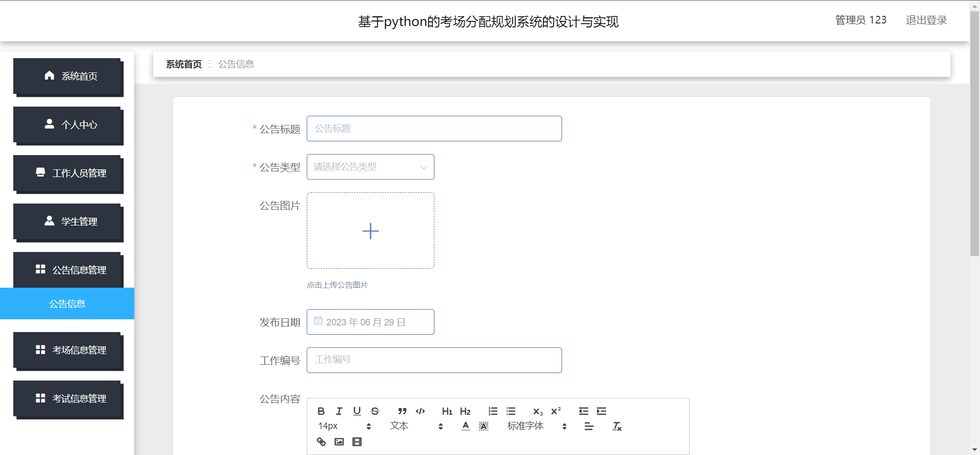Open the 请选择公告类型 dropdown

click(371, 167)
